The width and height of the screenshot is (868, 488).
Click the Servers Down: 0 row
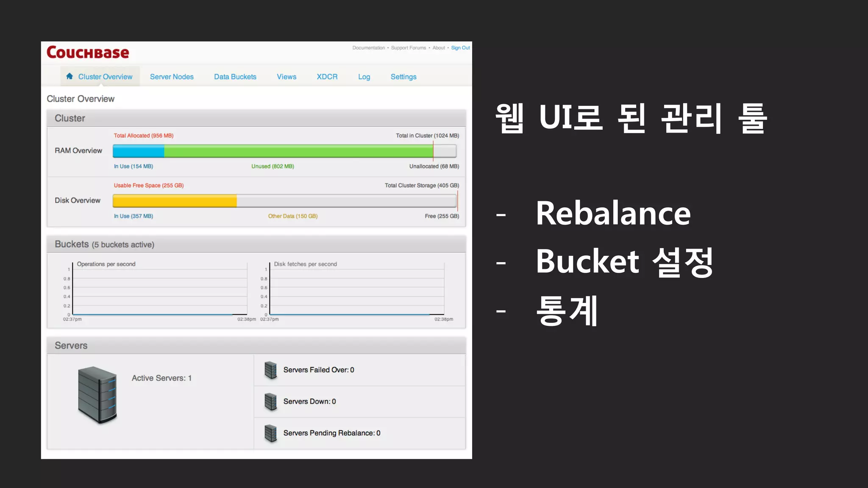point(359,402)
